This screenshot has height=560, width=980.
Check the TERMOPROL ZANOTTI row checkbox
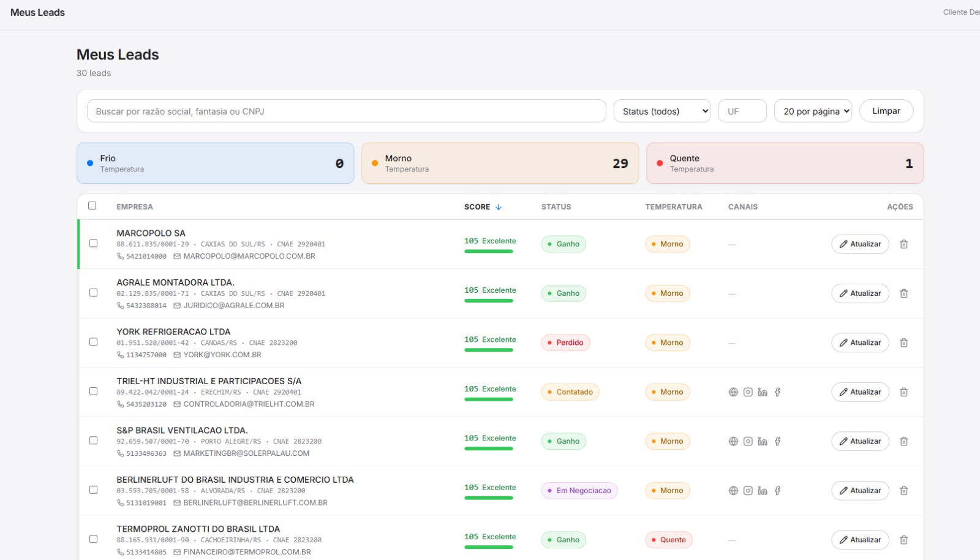(x=94, y=539)
